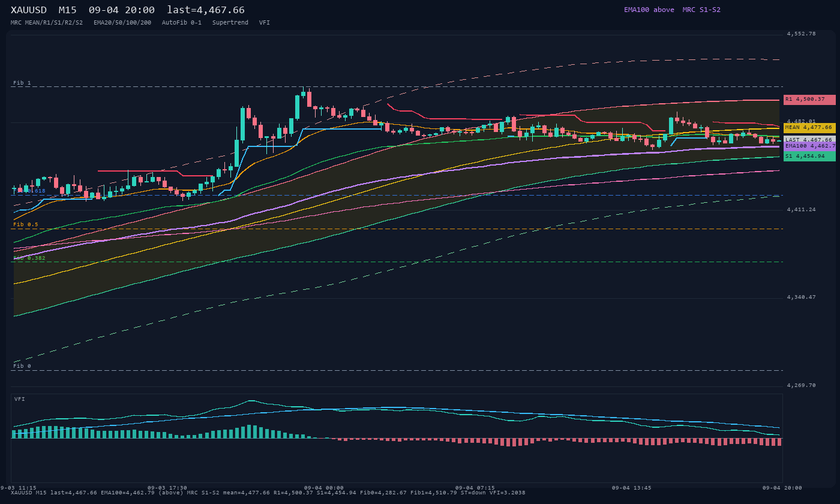Click the S1 4,454.94 price tag

(x=809, y=156)
